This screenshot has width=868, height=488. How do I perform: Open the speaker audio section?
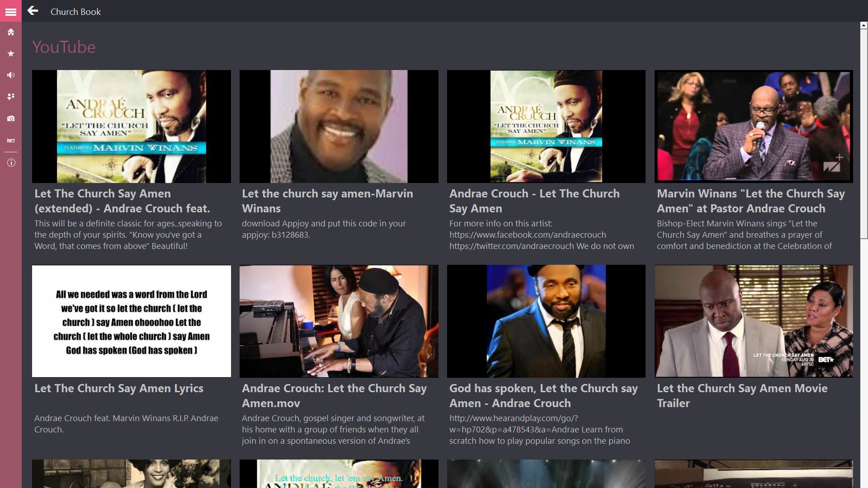11,75
